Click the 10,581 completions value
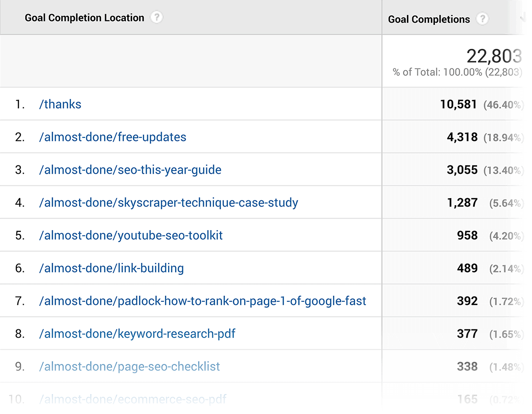 point(458,104)
